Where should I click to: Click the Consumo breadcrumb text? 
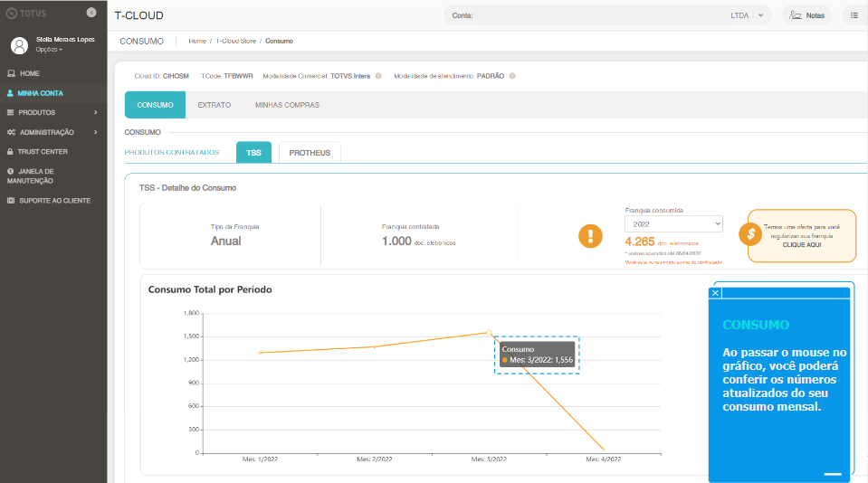coord(279,41)
